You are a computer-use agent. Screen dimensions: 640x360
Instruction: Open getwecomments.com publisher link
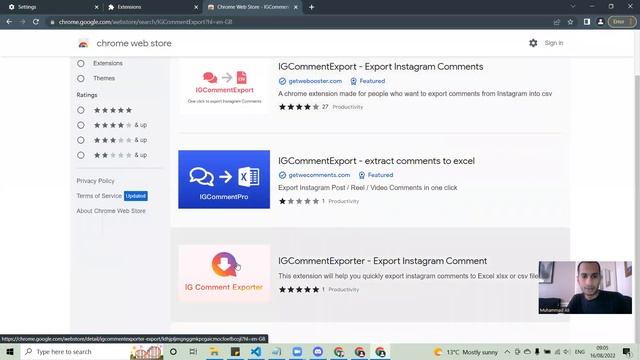319,175
